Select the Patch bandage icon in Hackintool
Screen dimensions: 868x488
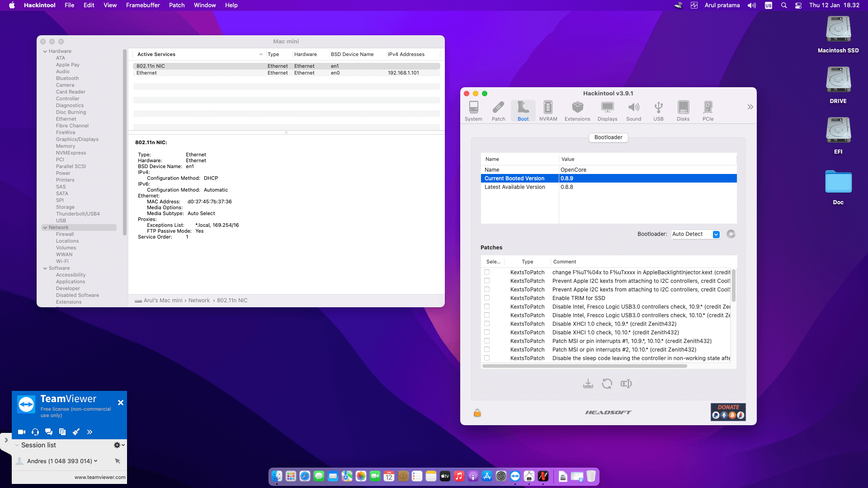(x=498, y=110)
